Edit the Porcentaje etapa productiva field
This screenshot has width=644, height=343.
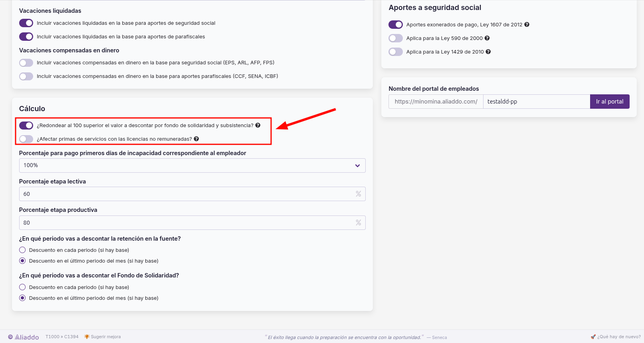tap(192, 223)
